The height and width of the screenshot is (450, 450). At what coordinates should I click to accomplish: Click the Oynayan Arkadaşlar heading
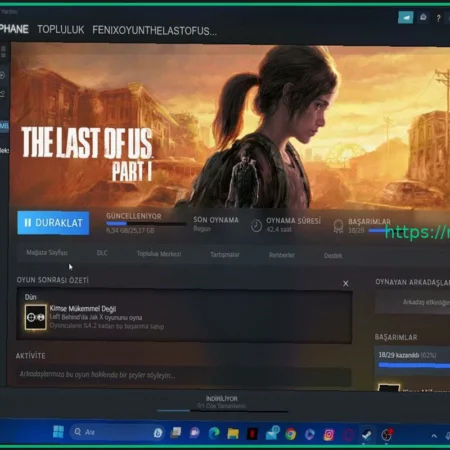point(412,282)
